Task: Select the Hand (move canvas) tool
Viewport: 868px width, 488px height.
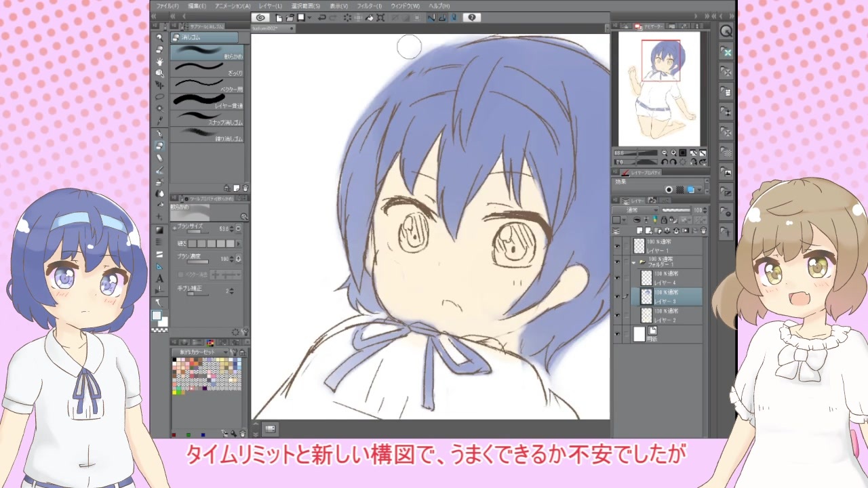Action: coord(159,61)
